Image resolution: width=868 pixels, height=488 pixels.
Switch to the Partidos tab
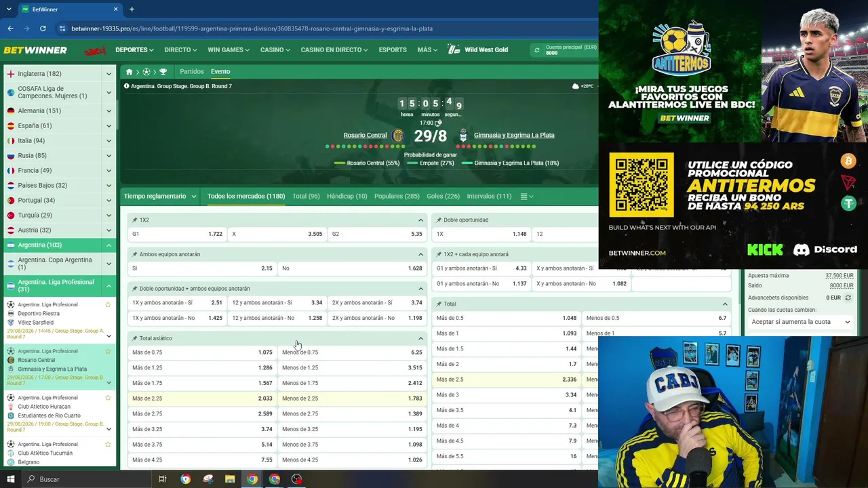pyautogui.click(x=192, y=72)
